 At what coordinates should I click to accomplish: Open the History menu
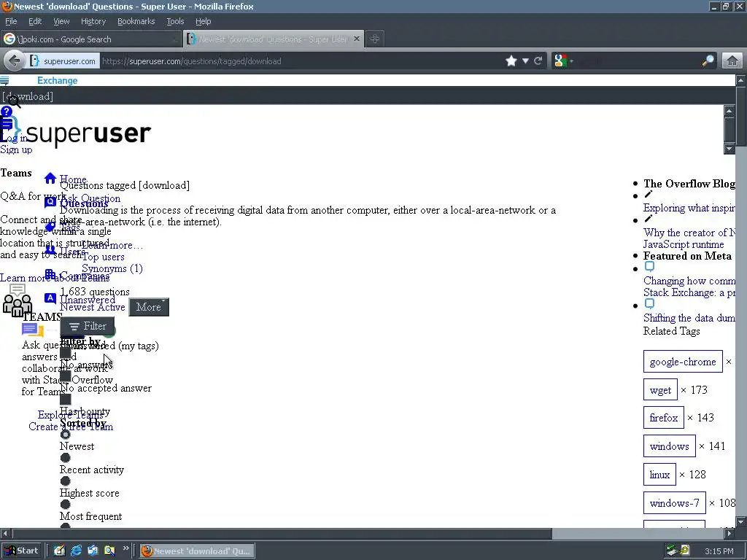pyautogui.click(x=93, y=21)
